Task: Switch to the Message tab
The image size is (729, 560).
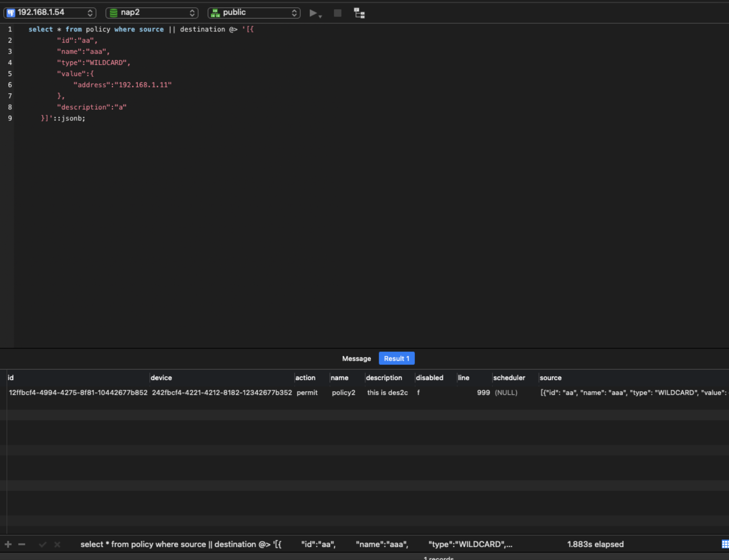Action: (x=356, y=359)
